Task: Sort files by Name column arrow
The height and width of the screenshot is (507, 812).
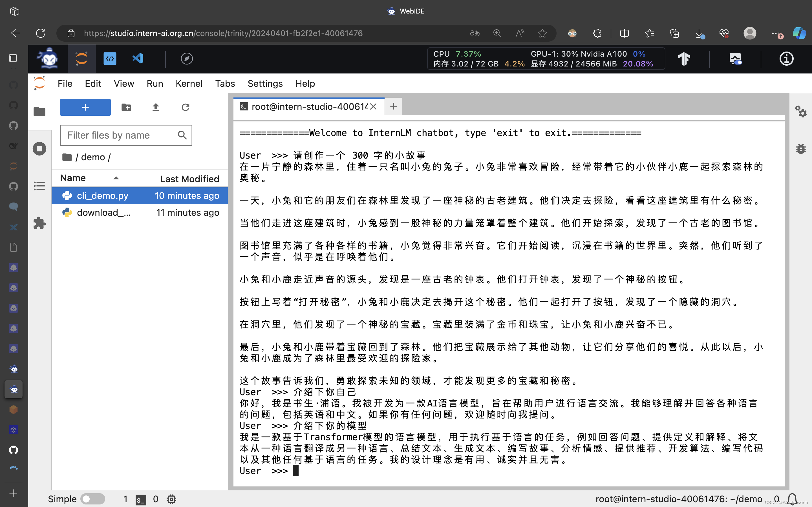Action: [116, 178]
